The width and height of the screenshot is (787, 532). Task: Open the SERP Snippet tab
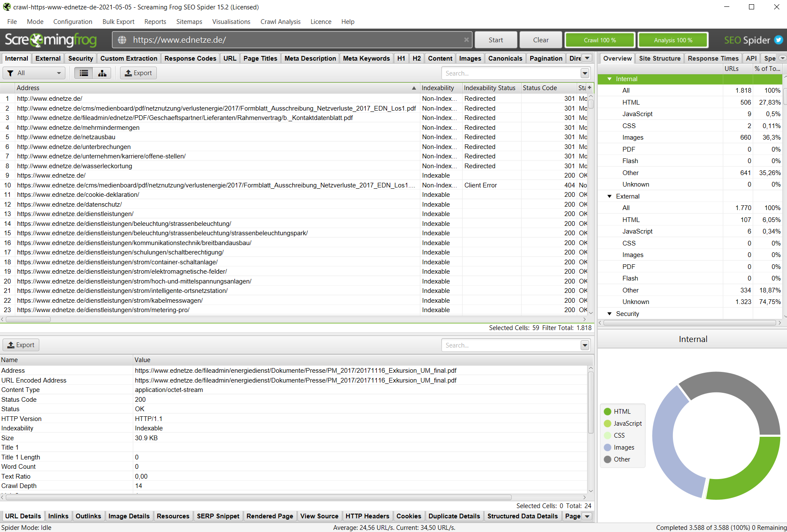pos(218,516)
